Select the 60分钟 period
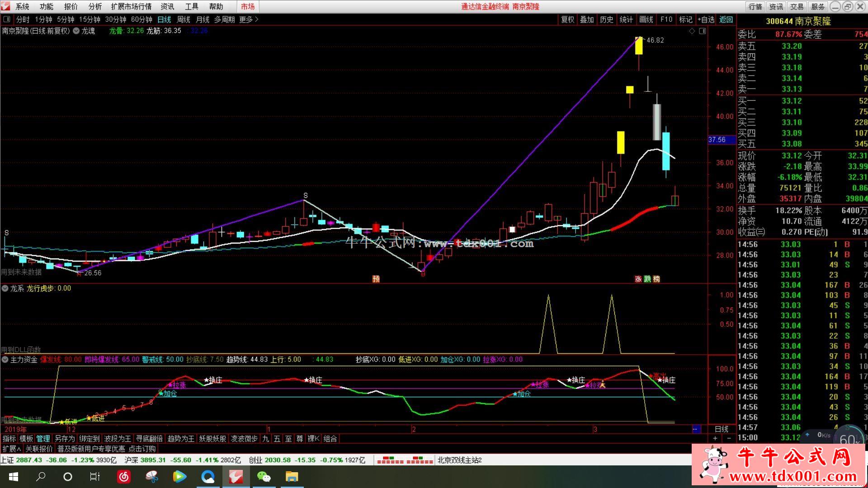868x488 pixels. (142, 19)
